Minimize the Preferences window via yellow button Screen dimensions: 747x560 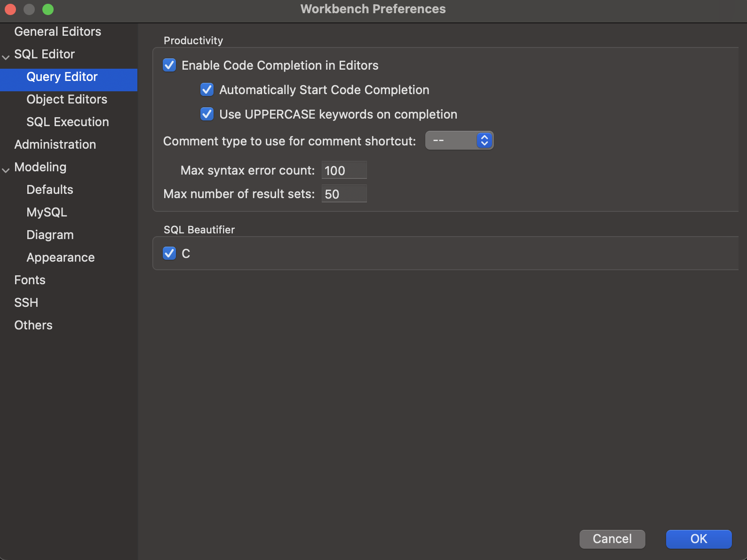click(x=29, y=9)
